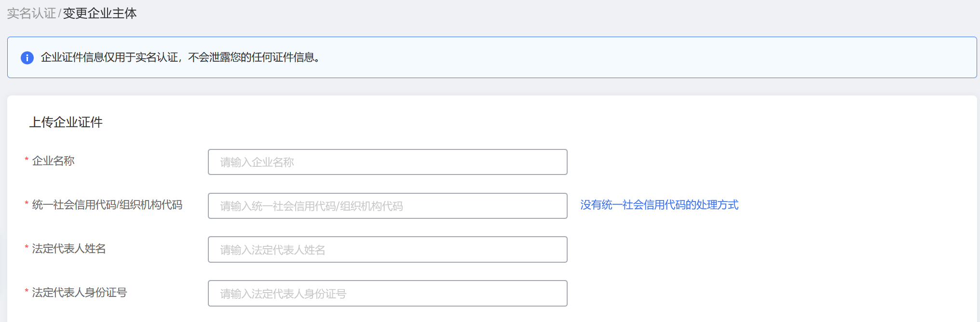Click the red asterisk beside 法定代表人身份证号
Viewport: 980px width, 322px height.
click(x=27, y=291)
